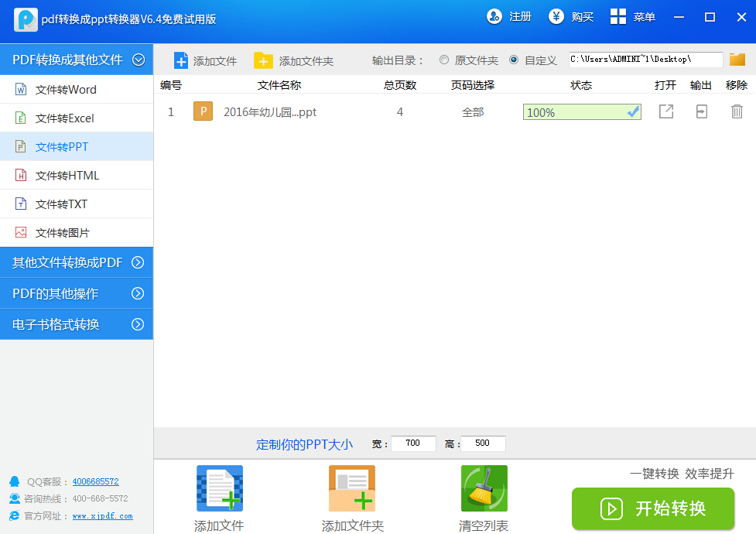
Task: Delete the file using the trash 移除 icon
Action: pos(737,111)
